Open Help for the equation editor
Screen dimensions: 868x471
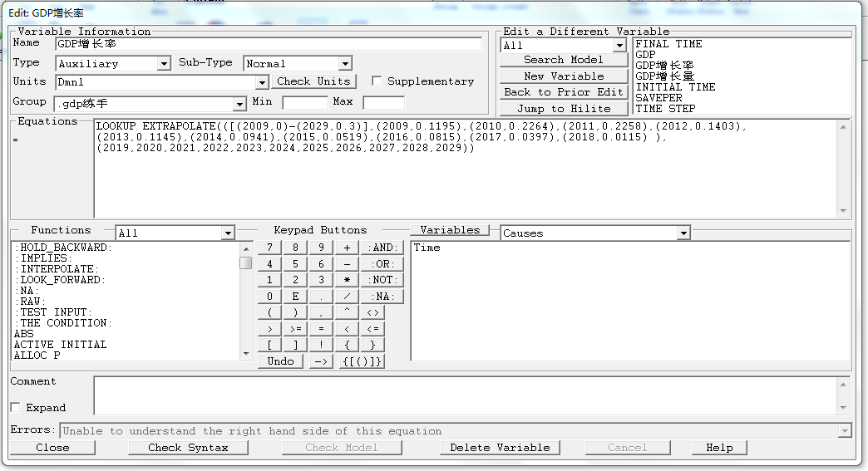[x=719, y=448]
